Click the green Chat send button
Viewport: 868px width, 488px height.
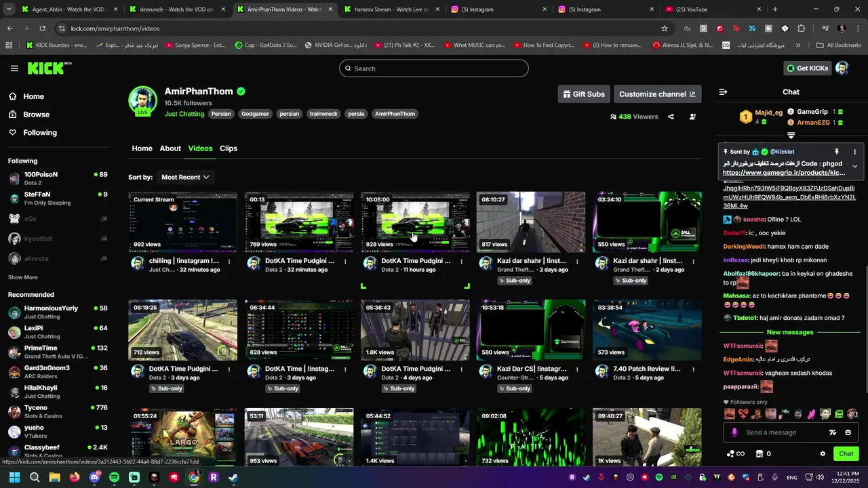click(846, 454)
